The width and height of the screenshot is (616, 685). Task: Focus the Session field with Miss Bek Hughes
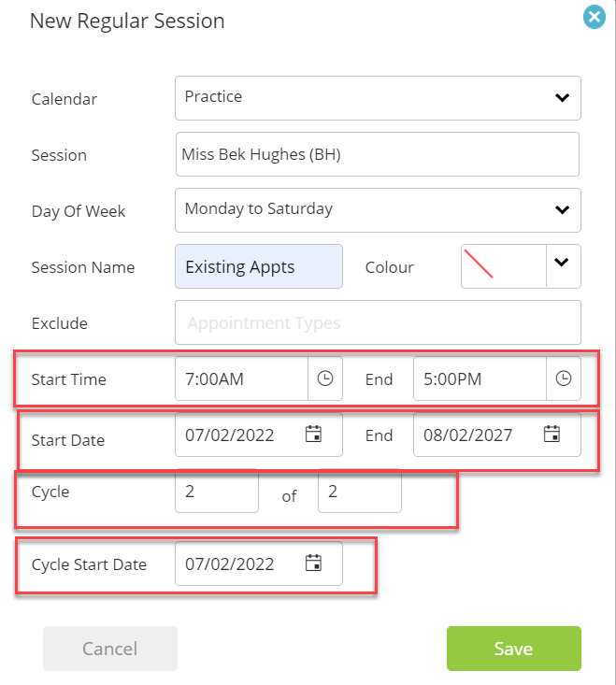[378, 154]
